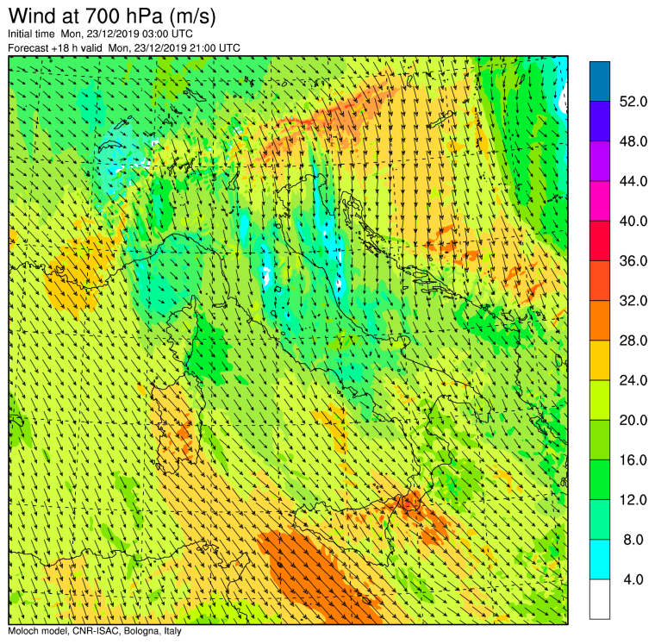The width and height of the screenshot is (655, 644).
Task: Click the magenta swatch between 40 and 44
Action: pyautogui.click(x=600, y=201)
